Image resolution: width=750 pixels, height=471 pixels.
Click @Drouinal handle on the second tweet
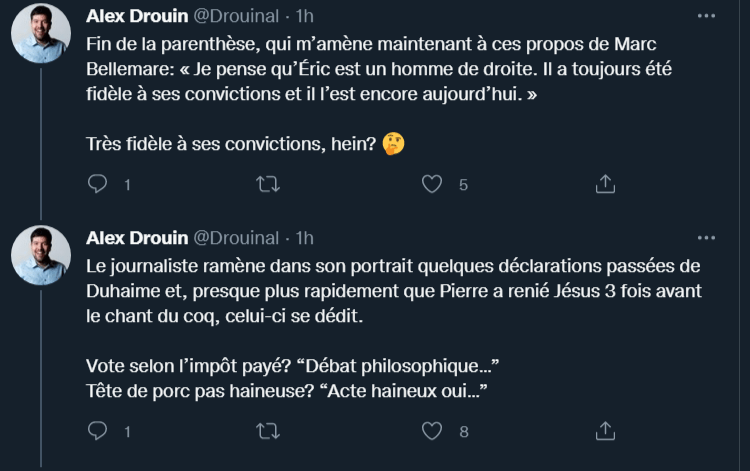[x=235, y=238]
